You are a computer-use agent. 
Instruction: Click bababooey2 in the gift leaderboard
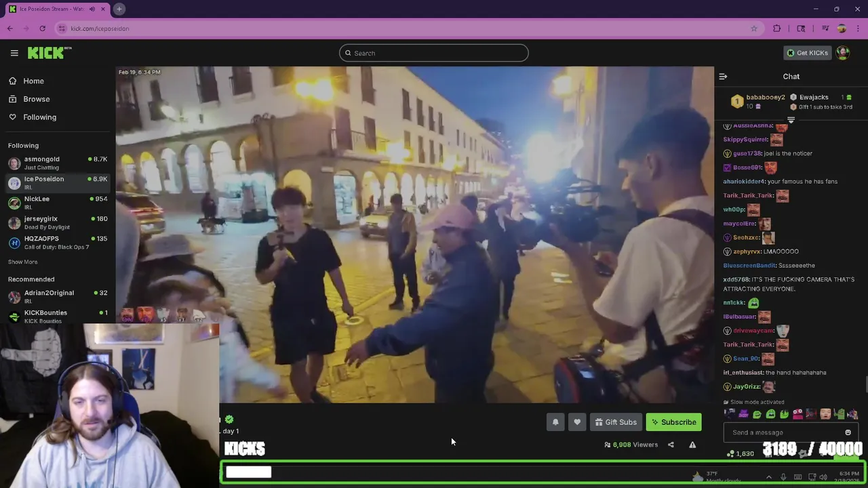click(x=766, y=97)
